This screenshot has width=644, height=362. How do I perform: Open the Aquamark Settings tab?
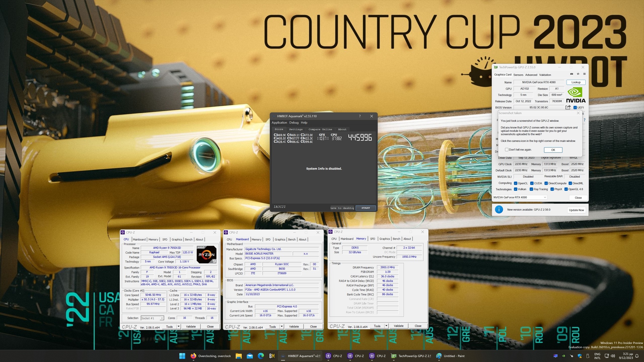(x=296, y=129)
